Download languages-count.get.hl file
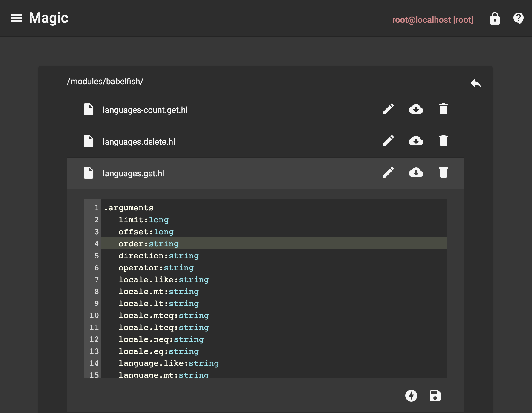 pos(416,109)
